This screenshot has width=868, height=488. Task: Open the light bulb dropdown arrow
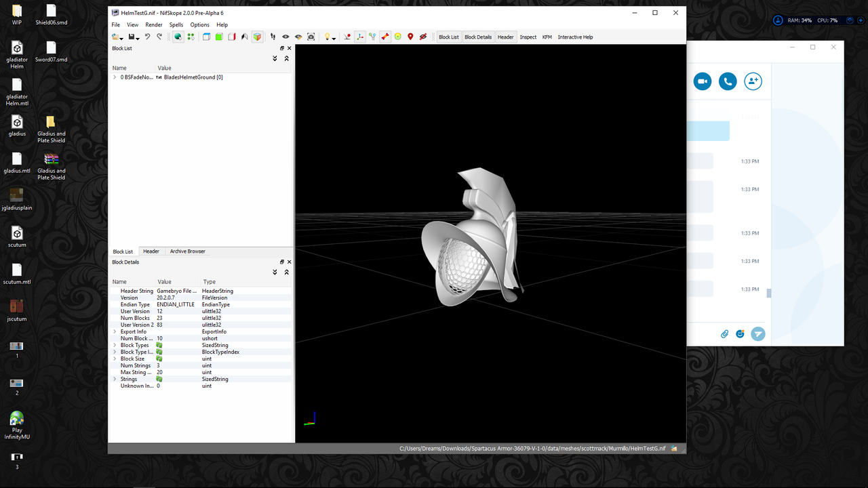(x=334, y=39)
